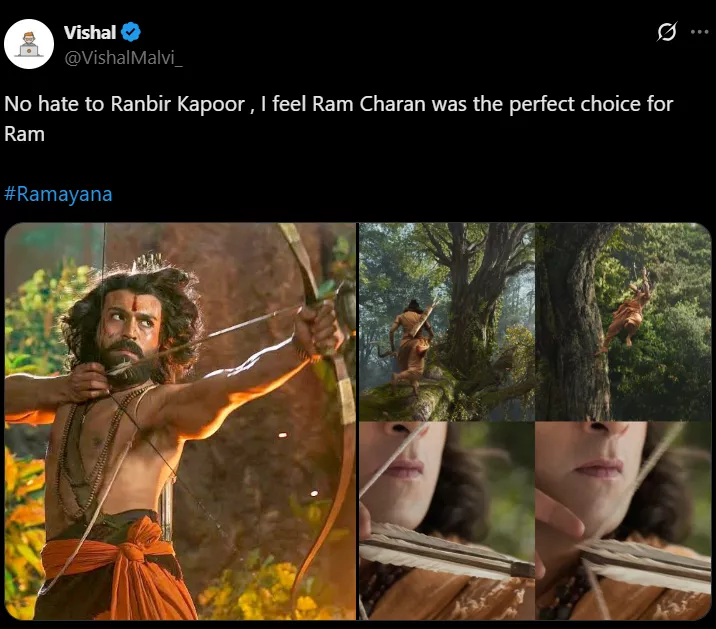Click the blue verified badge next to Vishal
The height and width of the screenshot is (629, 716).
131,33
